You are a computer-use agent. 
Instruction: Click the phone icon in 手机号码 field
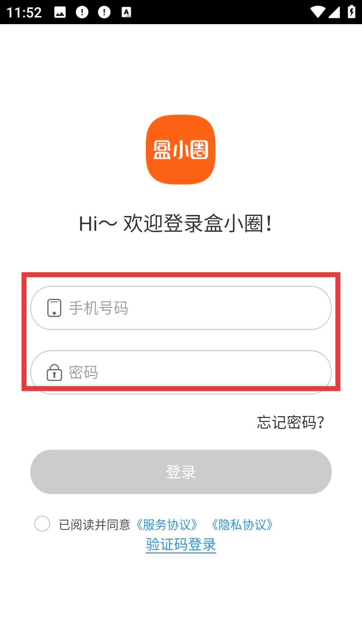[x=54, y=308]
